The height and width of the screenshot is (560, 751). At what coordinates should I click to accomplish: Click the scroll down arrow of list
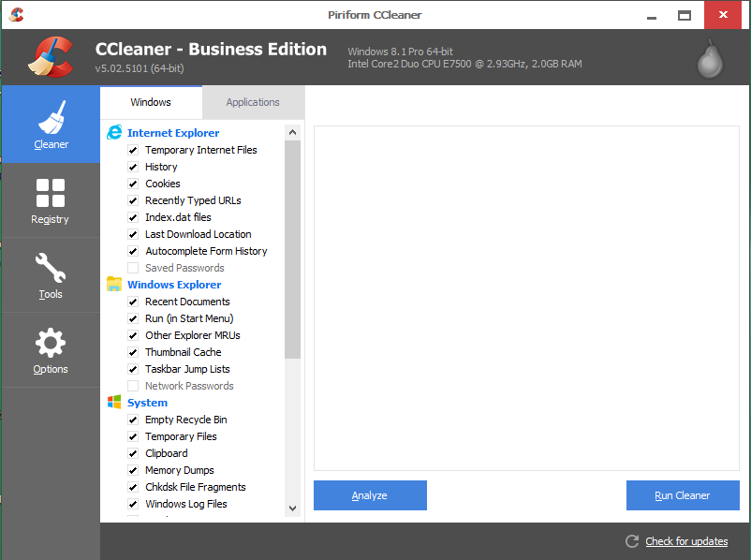(293, 508)
